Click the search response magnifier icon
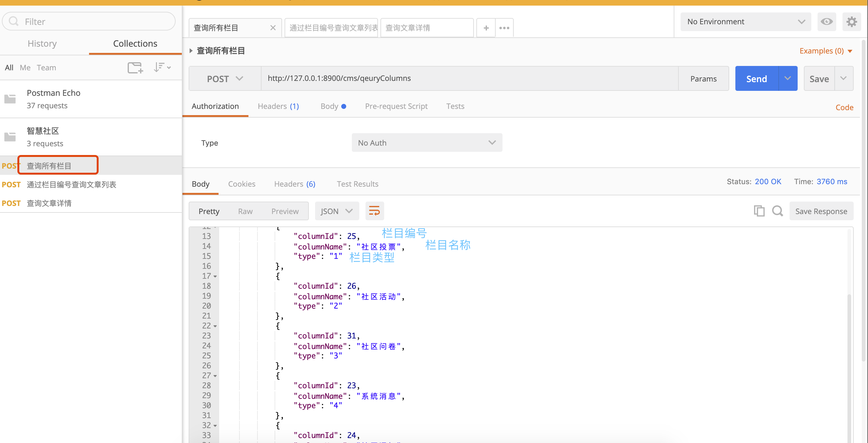The image size is (868, 443). pos(777,211)
